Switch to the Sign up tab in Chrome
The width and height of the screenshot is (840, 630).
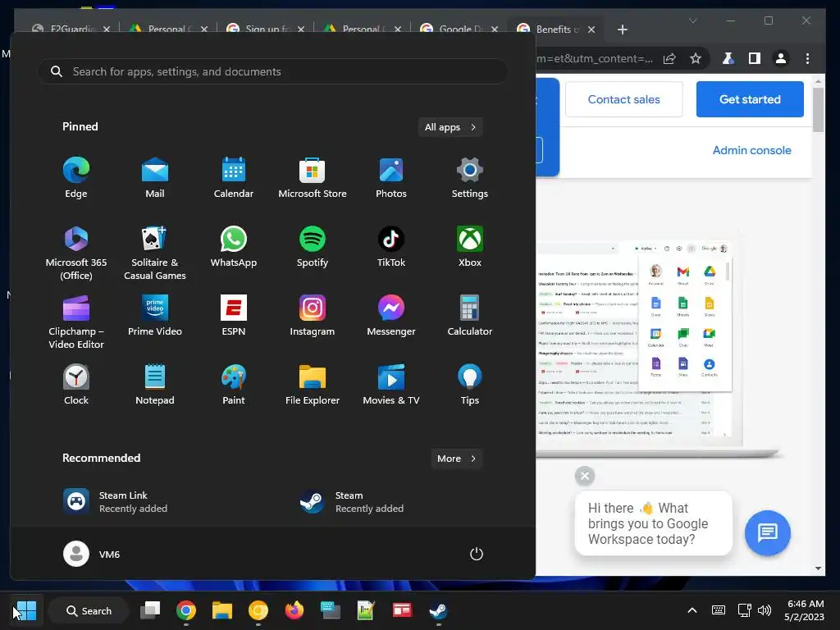click(x=265, y=29)
